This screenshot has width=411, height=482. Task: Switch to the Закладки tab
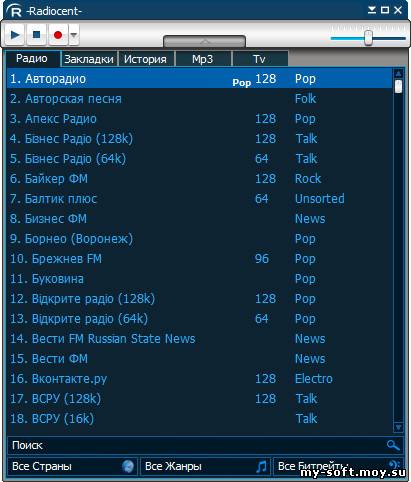[89, 59]
